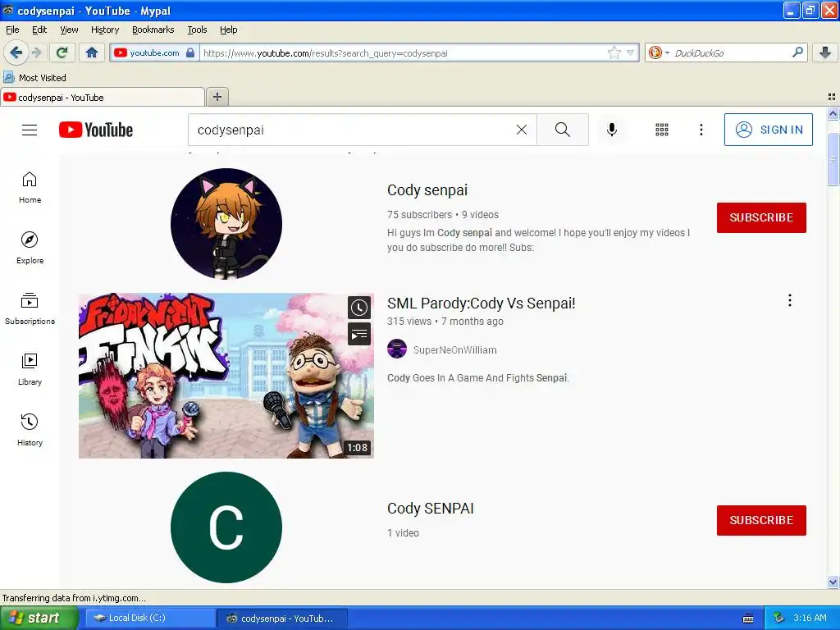Open SuperNeOnWilliam channel name link
The image size is (840, 630).
point(454,349)
